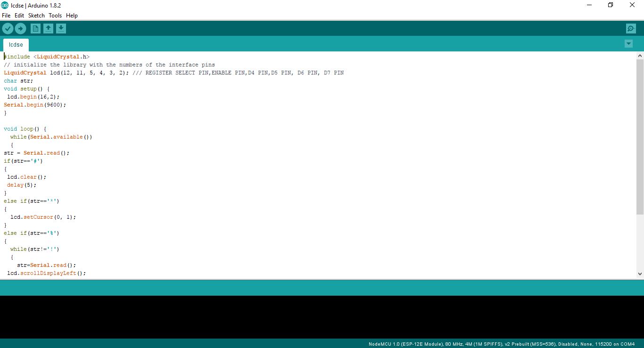Click the black console output area
The height and width of the screenshot is (348, 644).
tap(322, 317)
